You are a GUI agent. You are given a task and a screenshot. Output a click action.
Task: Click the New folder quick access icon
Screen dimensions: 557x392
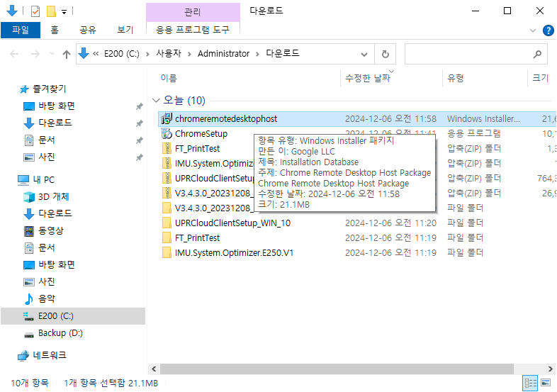52,11
